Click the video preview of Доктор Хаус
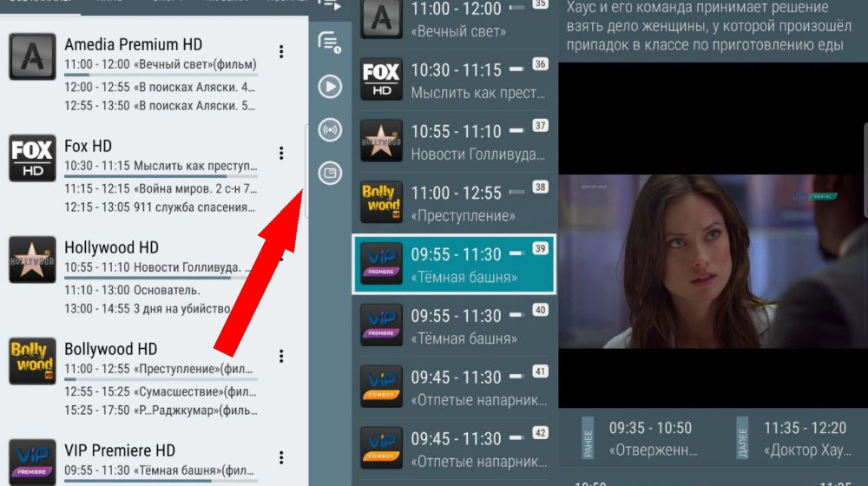The image size is (868, 486). [713, 261]
